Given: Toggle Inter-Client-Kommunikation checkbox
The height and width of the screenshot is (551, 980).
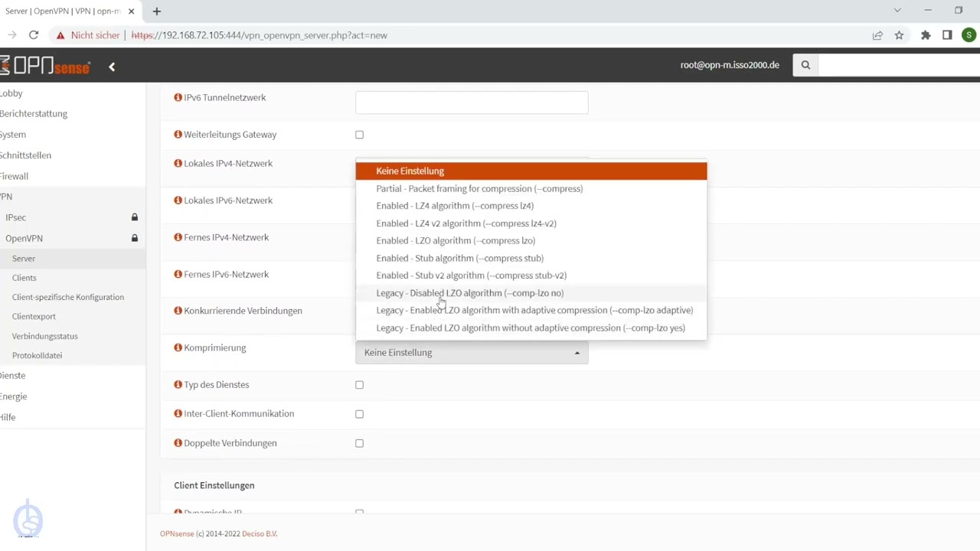Looking at the screenshot, I should tap(359, 414).
